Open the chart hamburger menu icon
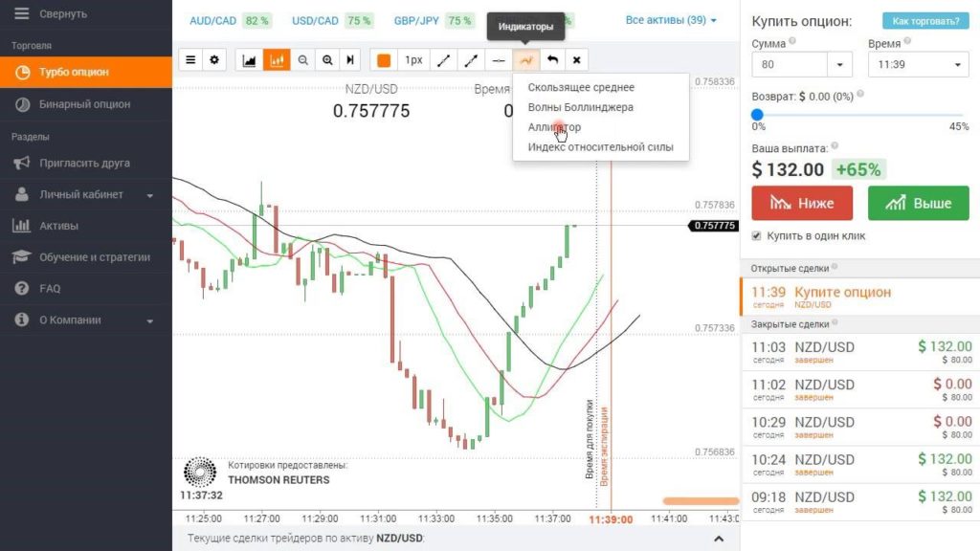Screen dimensions: 980x551 tap(190, 59)
